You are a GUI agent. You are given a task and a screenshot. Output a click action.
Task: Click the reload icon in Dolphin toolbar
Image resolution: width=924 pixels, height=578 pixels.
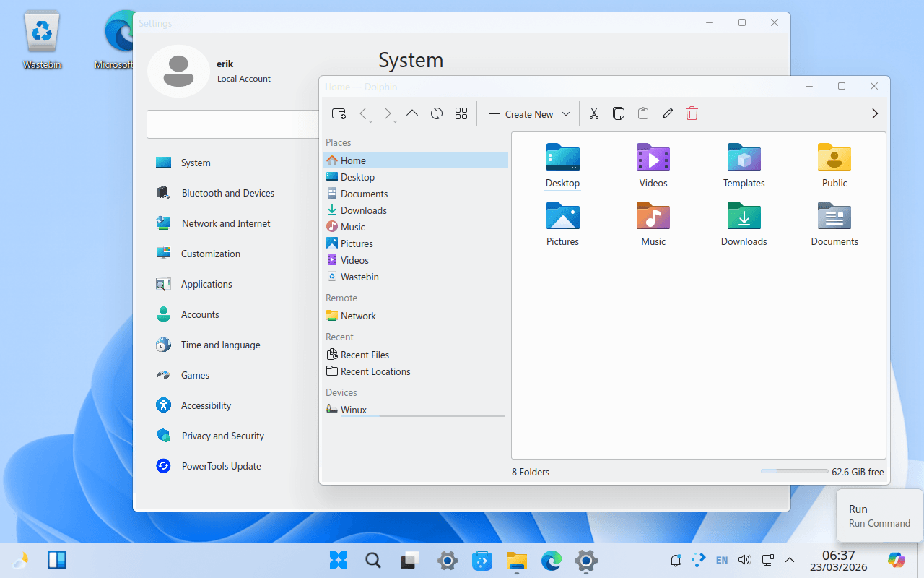[437, 113]
